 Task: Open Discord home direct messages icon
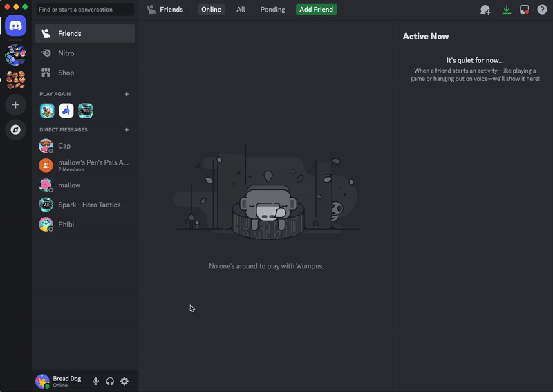15,26
